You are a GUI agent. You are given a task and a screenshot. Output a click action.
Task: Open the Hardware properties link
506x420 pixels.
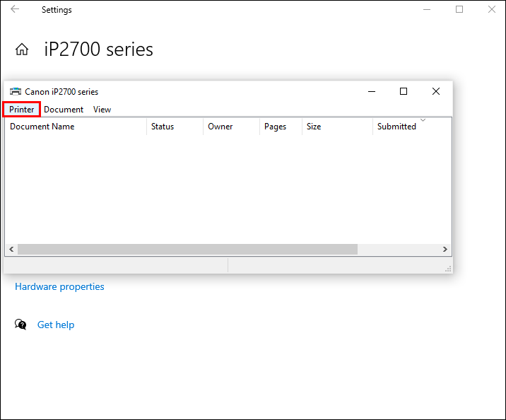click(59, 286)
